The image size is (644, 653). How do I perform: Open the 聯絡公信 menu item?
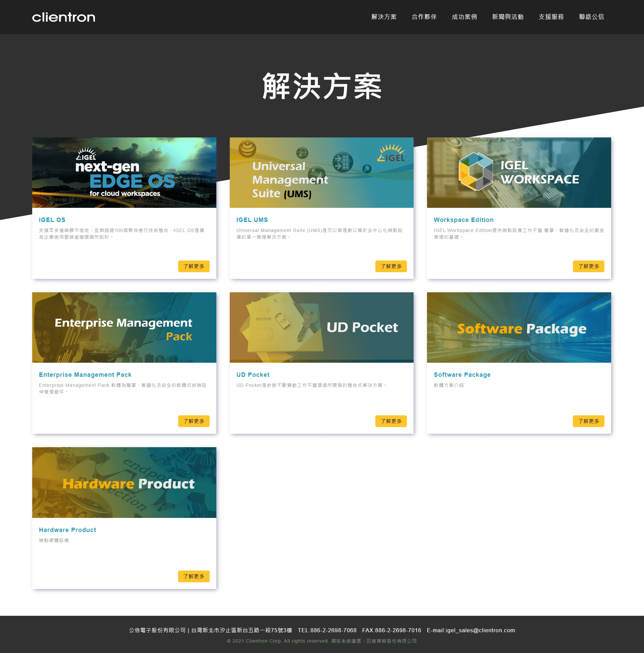[x=592, y=17]
